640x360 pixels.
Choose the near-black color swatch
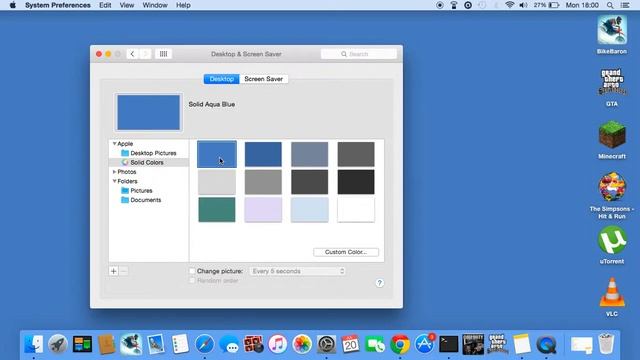[356, 182]
